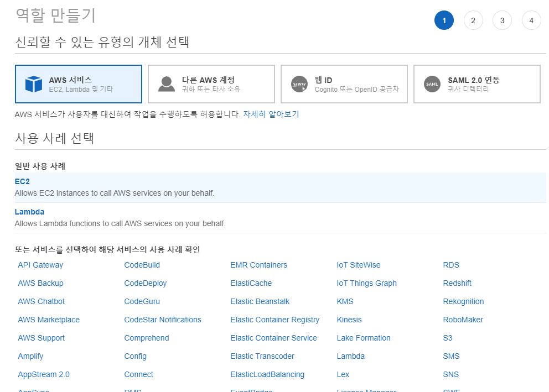This screenshot has width=549, height=392.
Task: Select the EC2 common use case
Action: tap(280, 187)
